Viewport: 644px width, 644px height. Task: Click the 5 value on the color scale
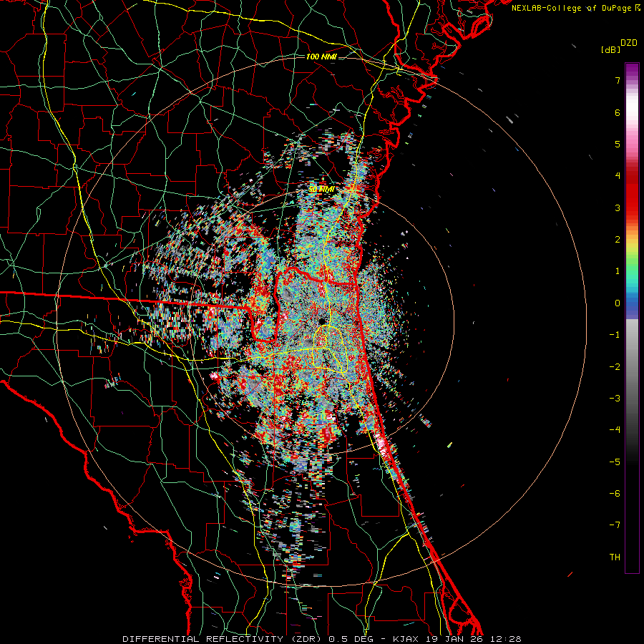point(618,144)
